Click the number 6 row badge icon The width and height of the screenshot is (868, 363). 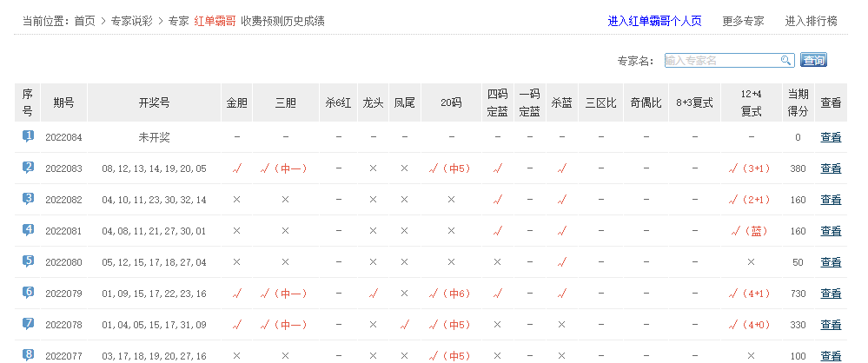[28, 293]
